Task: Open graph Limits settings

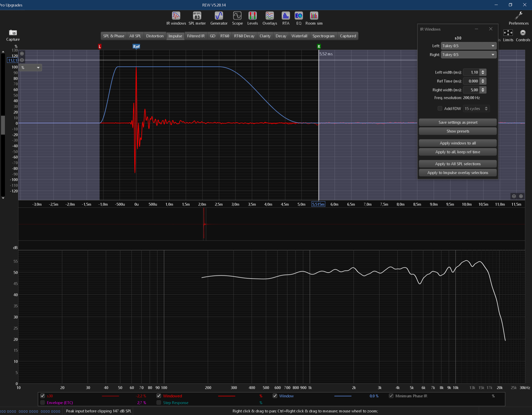Action: click(x=508, y=36)
